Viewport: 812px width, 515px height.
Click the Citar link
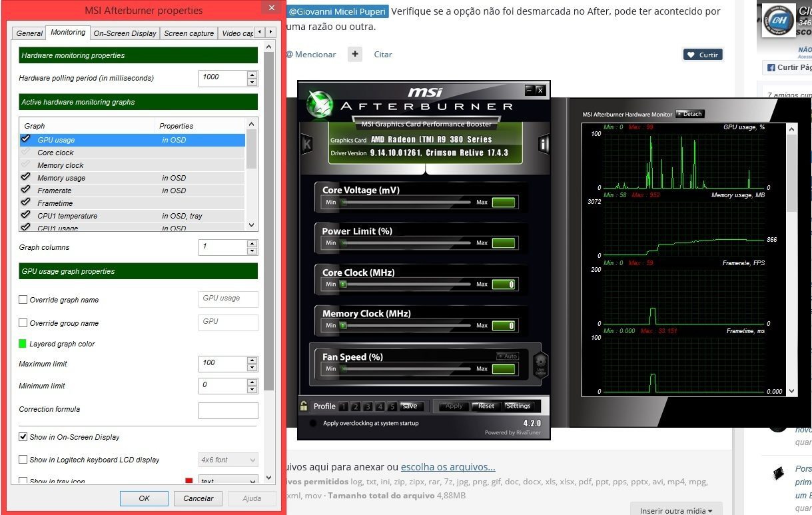point(383,55)
